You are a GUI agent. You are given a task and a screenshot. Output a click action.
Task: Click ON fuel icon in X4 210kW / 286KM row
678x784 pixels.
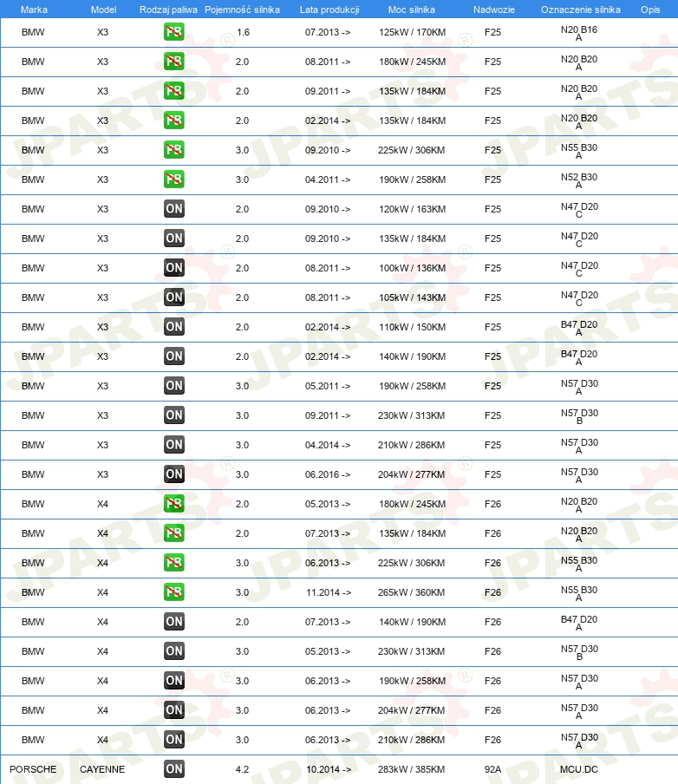[174, 740]
